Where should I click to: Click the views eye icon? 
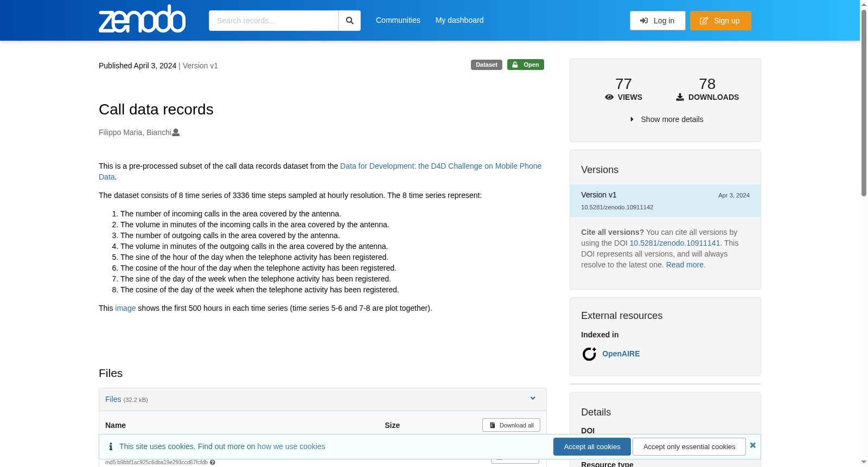point(609,97)
